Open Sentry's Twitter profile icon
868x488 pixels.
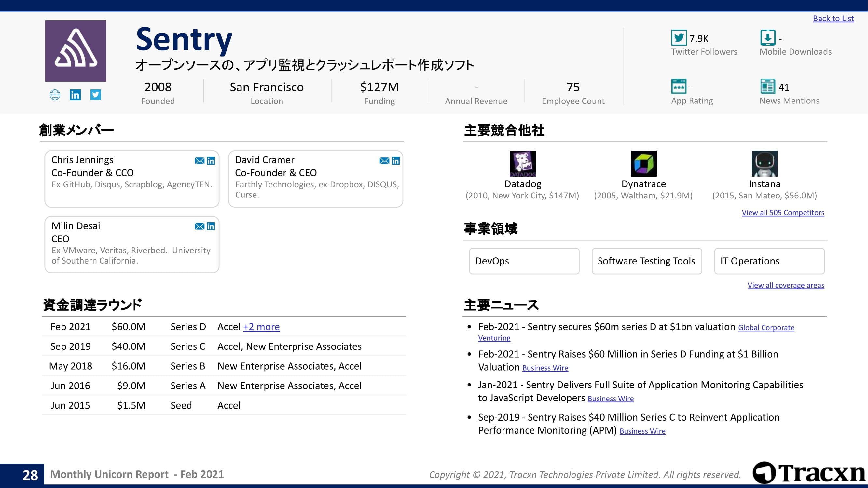(96, 95)
